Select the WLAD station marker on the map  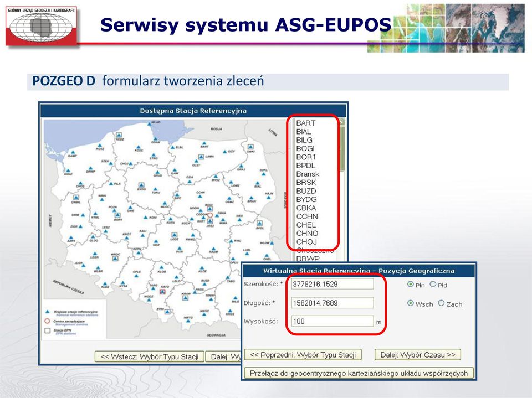point(150,124)
